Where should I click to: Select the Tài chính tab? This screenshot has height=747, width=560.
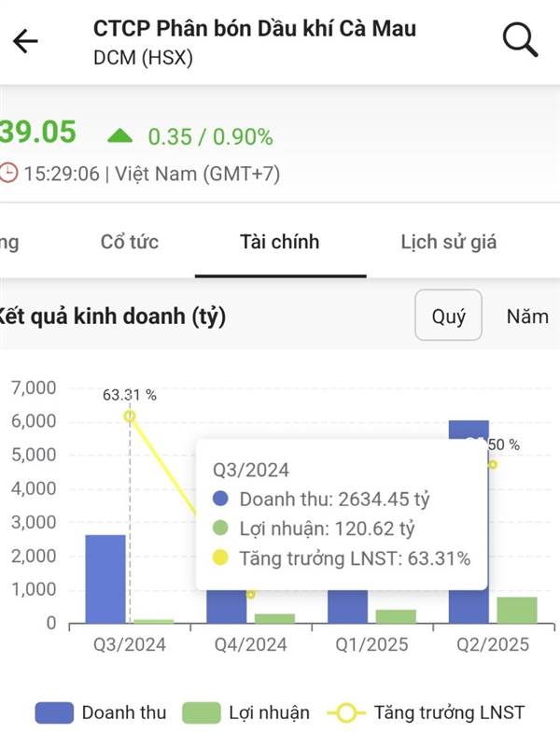click(279, 242)
